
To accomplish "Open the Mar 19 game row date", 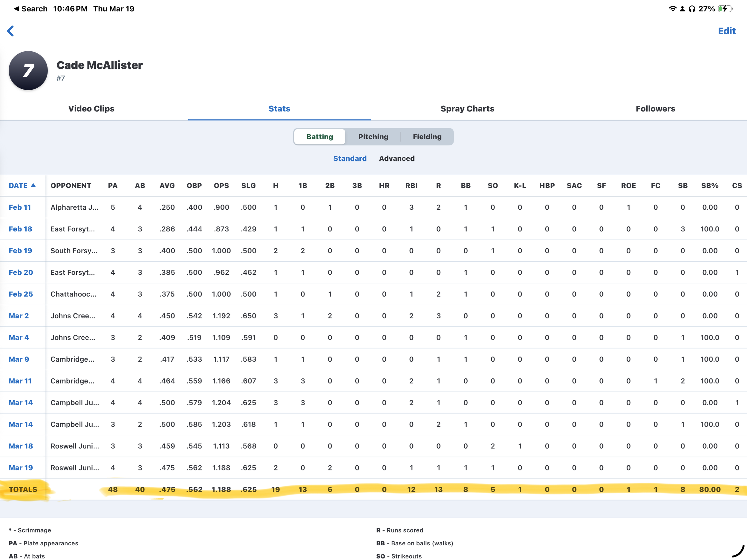I will [x=21, y=467].
